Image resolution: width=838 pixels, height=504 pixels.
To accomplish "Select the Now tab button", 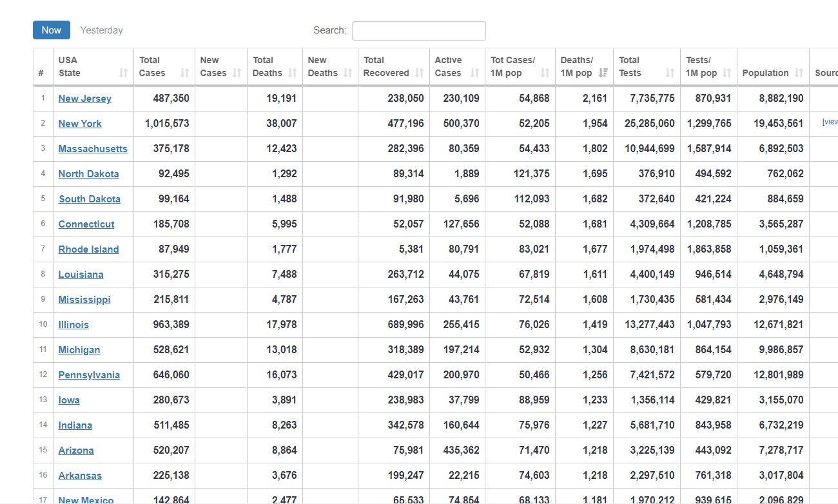I will coord(52,30).
